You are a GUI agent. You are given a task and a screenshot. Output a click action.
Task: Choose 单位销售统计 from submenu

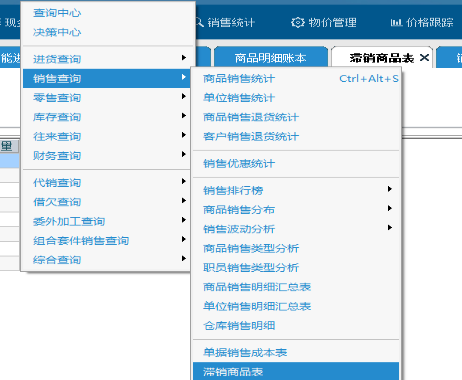(x=296, y=98)
